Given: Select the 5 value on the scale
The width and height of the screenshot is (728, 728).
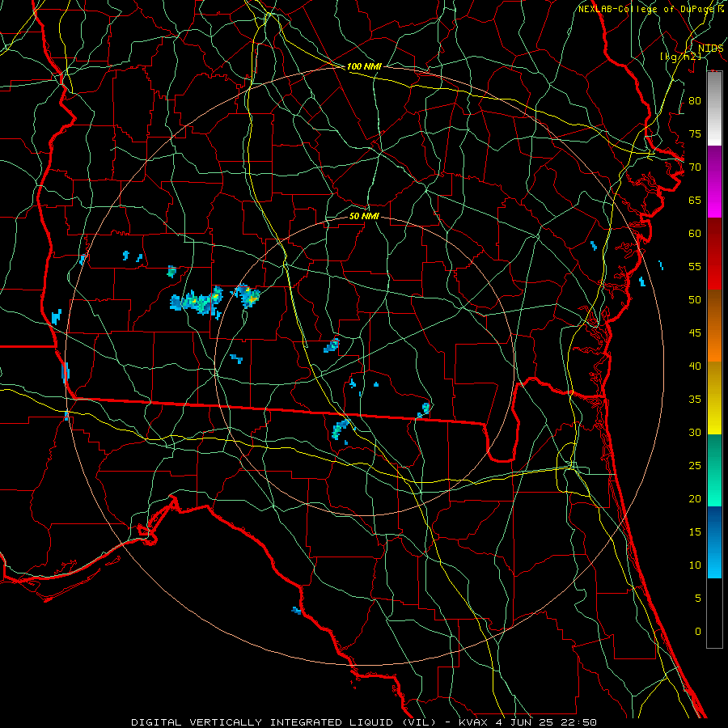Looking at the screenshot, I should (698, 598).
